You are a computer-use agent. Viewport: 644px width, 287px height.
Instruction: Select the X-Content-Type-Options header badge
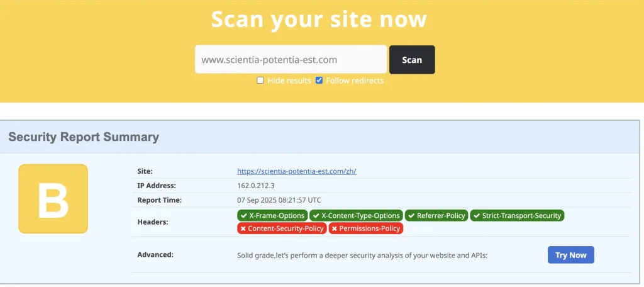pos(356,215)
